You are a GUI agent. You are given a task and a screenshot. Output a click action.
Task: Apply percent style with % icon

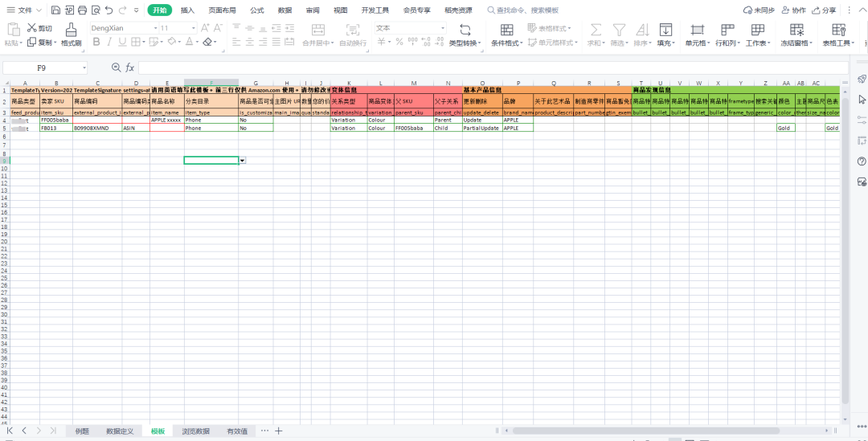pyautogui.click(x=399, y=42)
